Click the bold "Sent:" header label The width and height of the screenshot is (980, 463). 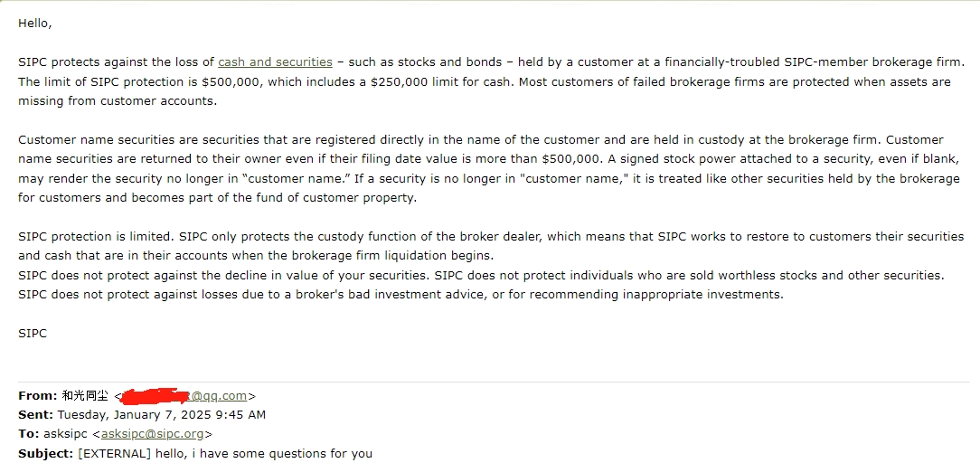pyautogui.click(x=36, y=415)
